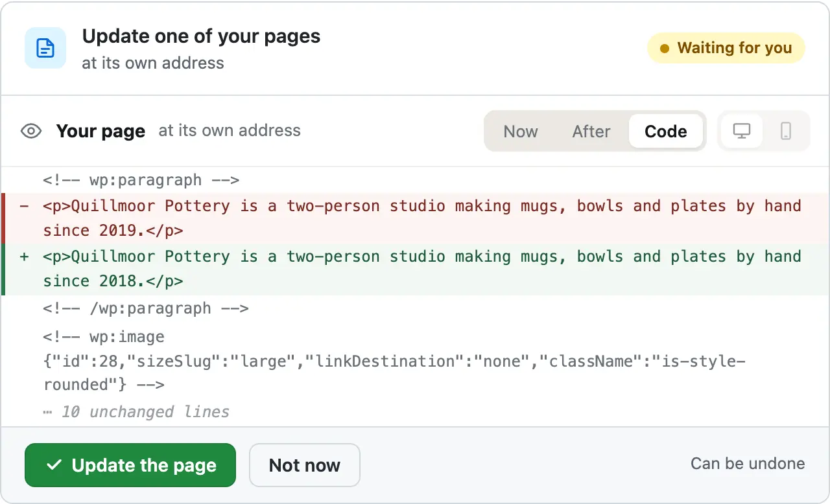Show the After tab
Screen dimensions: 830x504
[x=591, y=132]
